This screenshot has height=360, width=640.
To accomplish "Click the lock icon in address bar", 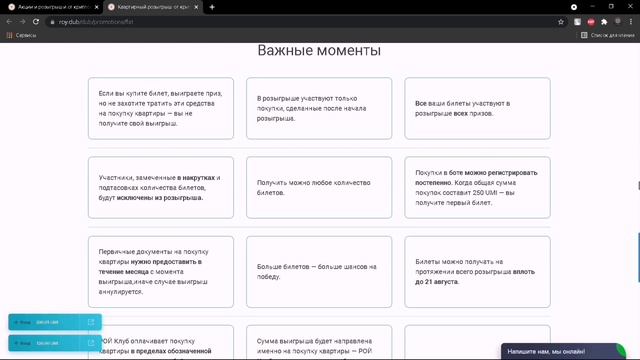I will click(52, 22).
